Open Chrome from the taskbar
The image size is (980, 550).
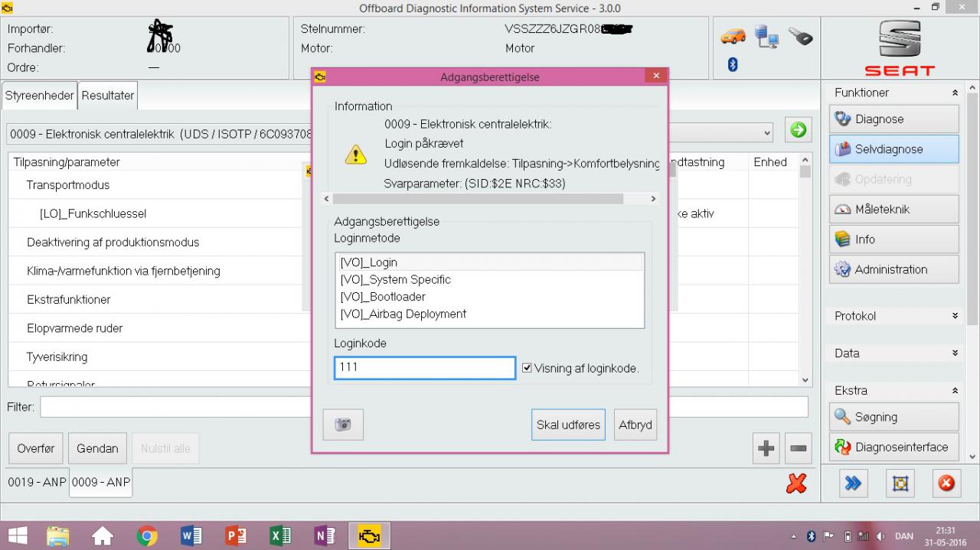pos(146,536)
